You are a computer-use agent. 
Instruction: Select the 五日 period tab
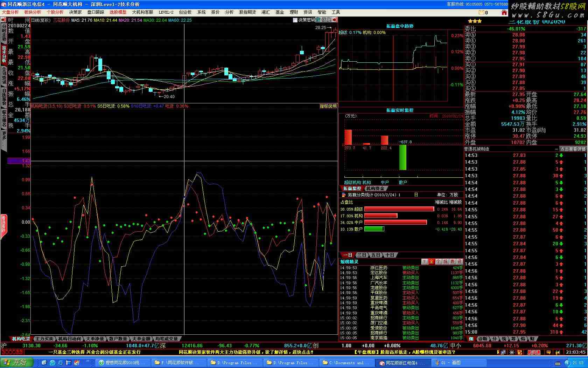[x=376, y=255]
